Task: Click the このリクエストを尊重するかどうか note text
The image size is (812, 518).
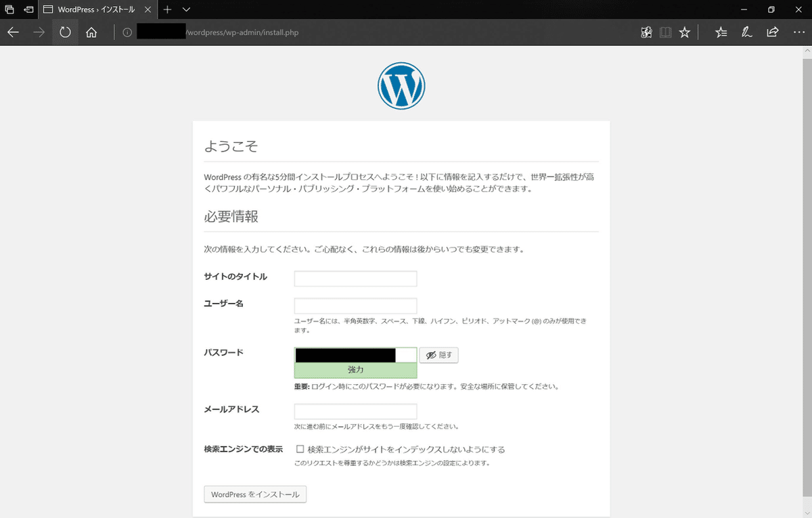Action: tap(392, 464)
